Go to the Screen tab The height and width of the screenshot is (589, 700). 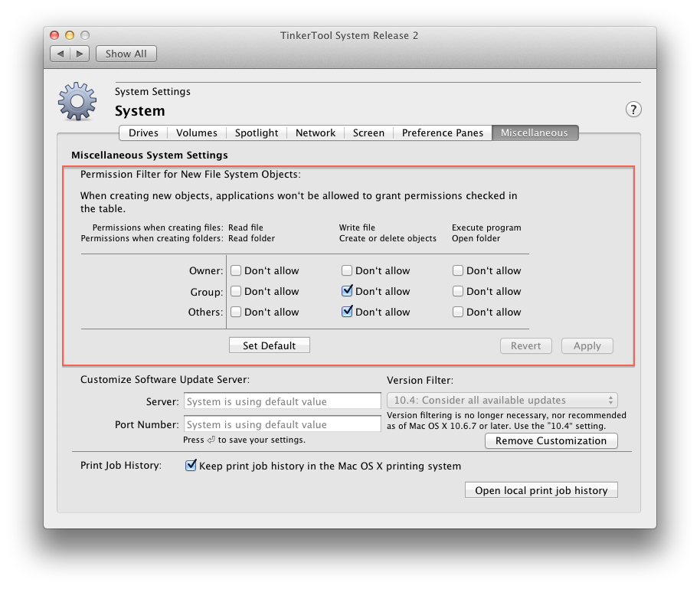tap(368, 133)
